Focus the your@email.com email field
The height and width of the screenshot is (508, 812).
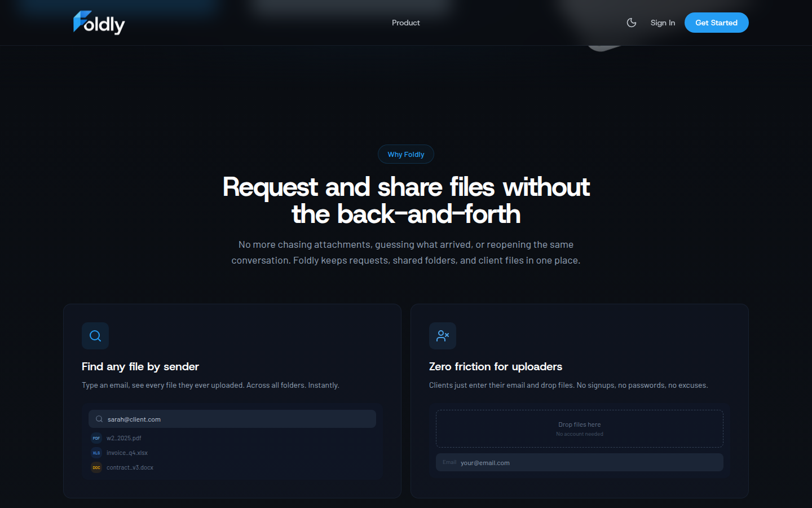580,462
